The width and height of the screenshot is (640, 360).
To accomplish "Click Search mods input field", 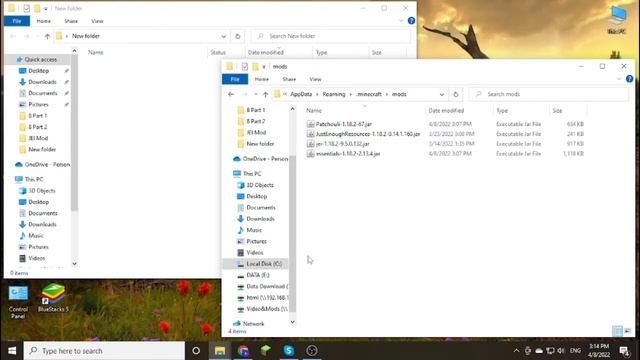I will pos(549,94).
